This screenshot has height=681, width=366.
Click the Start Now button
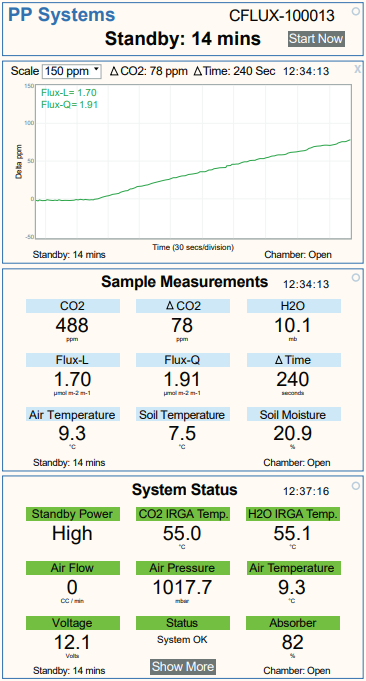[316, 39]
